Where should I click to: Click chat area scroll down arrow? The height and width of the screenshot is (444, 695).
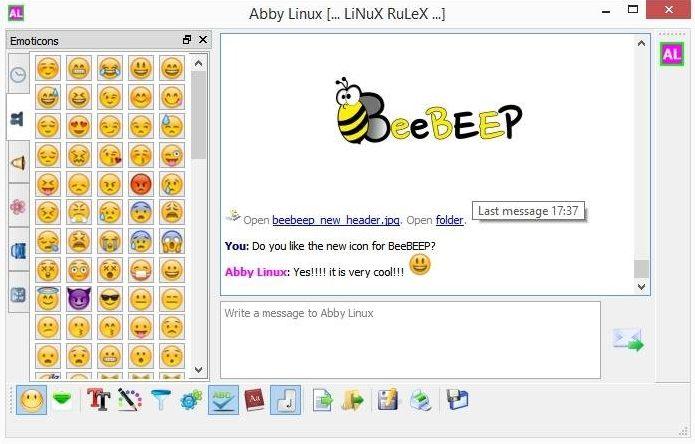point(641,287)
